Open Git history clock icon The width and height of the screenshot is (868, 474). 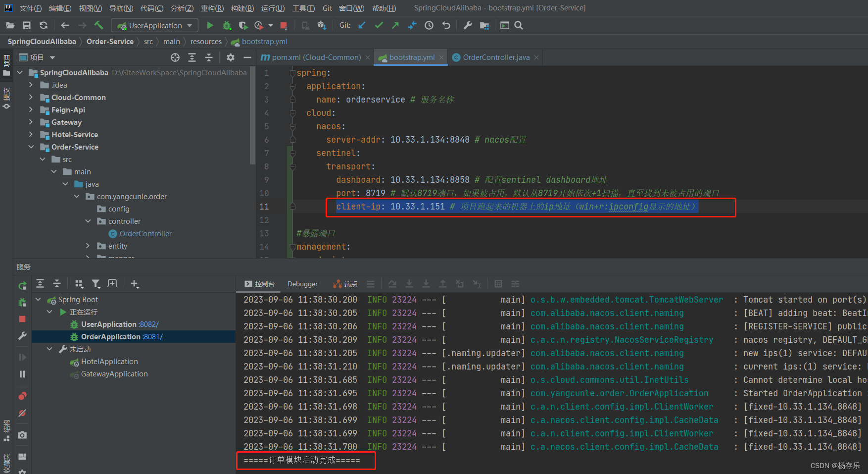(x=429, y=25)
